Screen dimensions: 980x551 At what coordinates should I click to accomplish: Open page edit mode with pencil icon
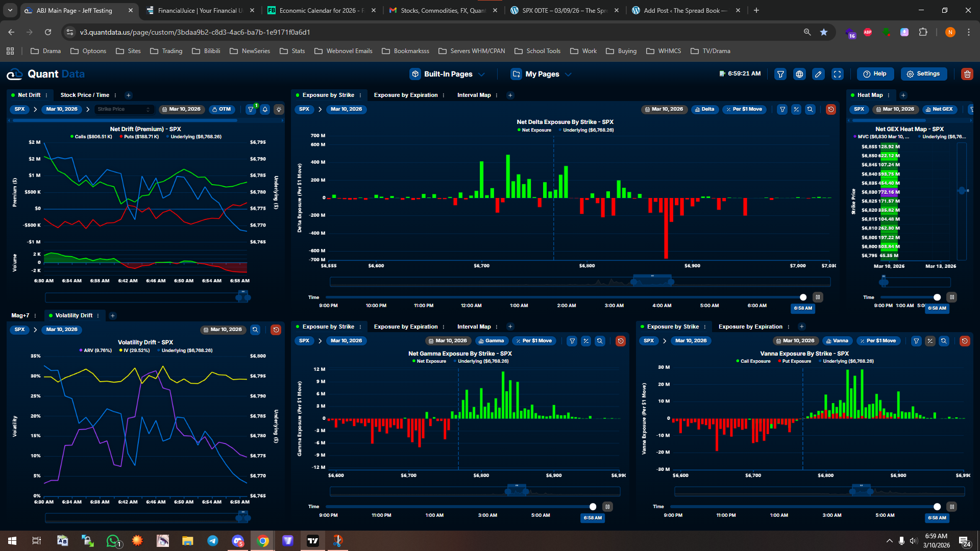pos(818,74)
